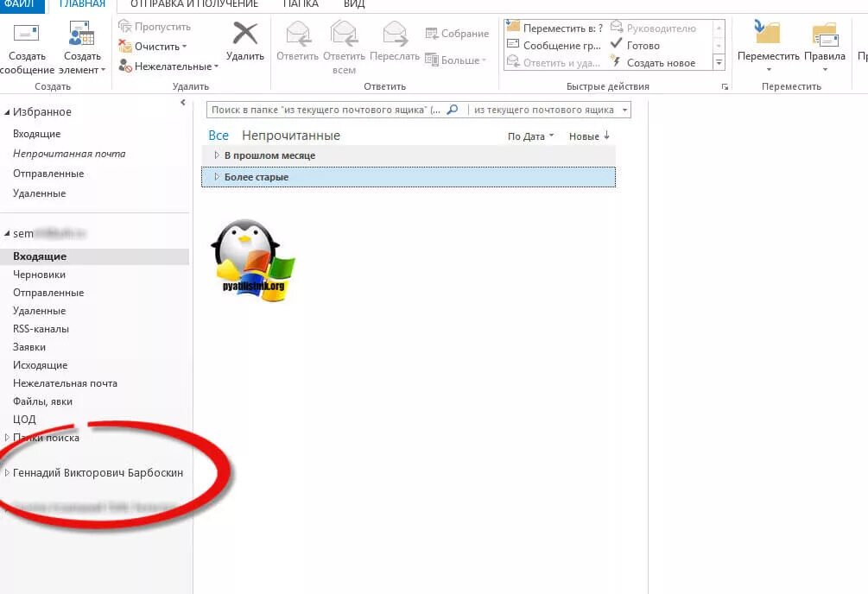Click the Переслать (Forward) icon

pos(394,41)
